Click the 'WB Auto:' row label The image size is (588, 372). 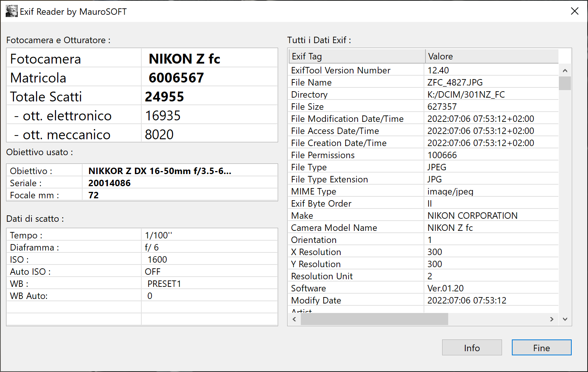click(29, 296)
